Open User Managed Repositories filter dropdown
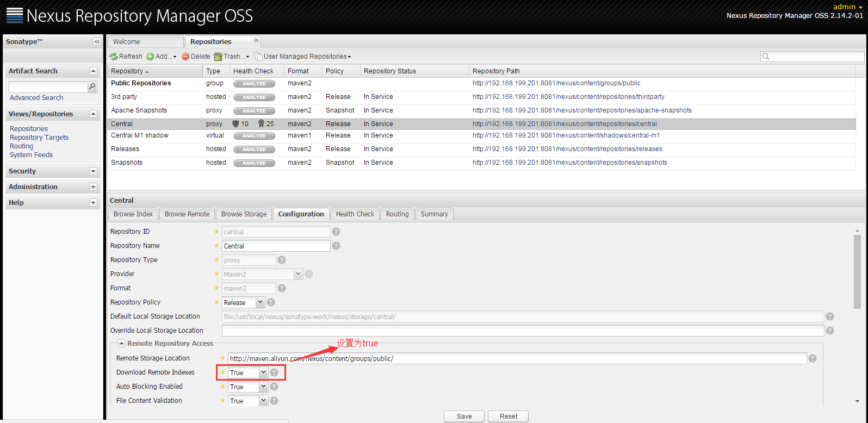Image resolution: width=868 pixels, height=423 pixels. pyautogui.click(x=303, y=57)
